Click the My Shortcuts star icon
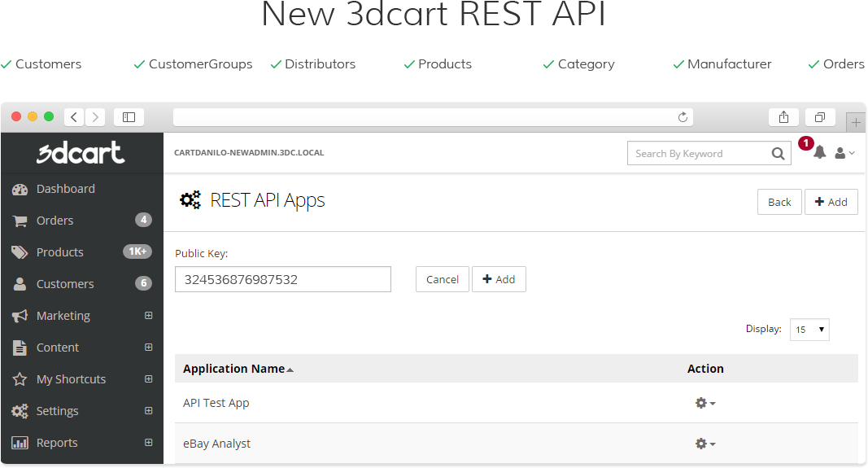 tap(20, 379)
